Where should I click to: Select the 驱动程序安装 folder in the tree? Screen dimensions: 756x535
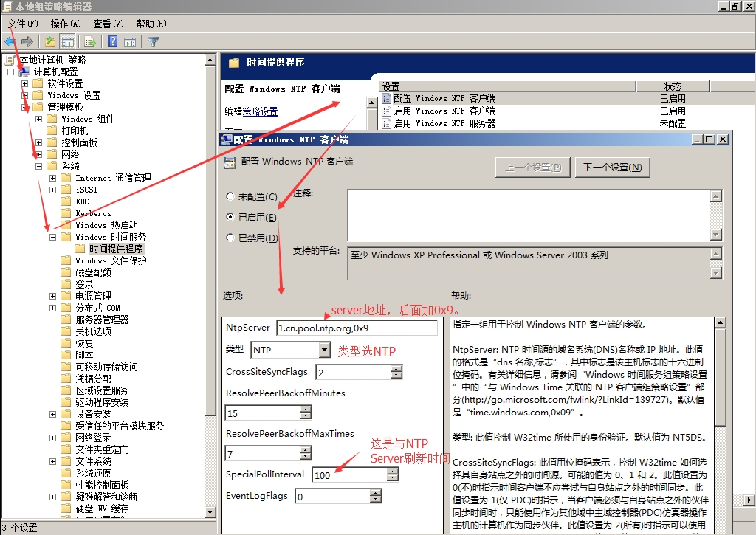click(102, 402)
